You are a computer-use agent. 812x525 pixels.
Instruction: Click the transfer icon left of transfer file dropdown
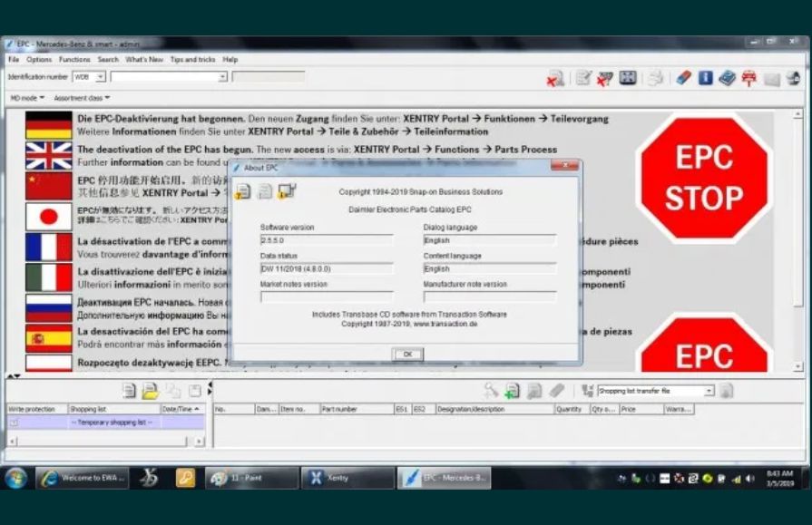pyautogui.click(x=587, y=391)
